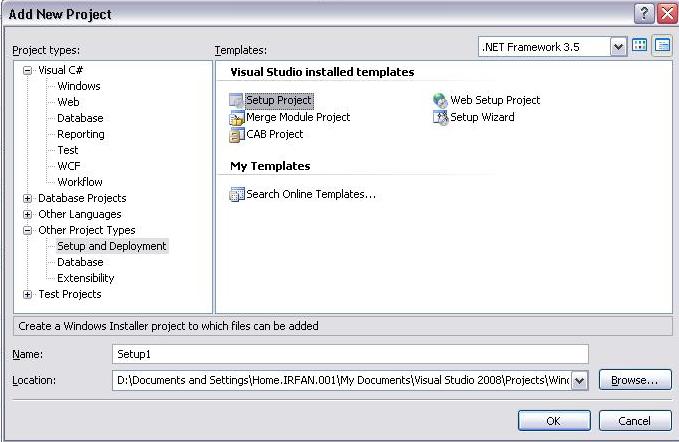Click the project Name text field
Screen dimensions: 679x442
pyautogui.click(x=350, y=354)
